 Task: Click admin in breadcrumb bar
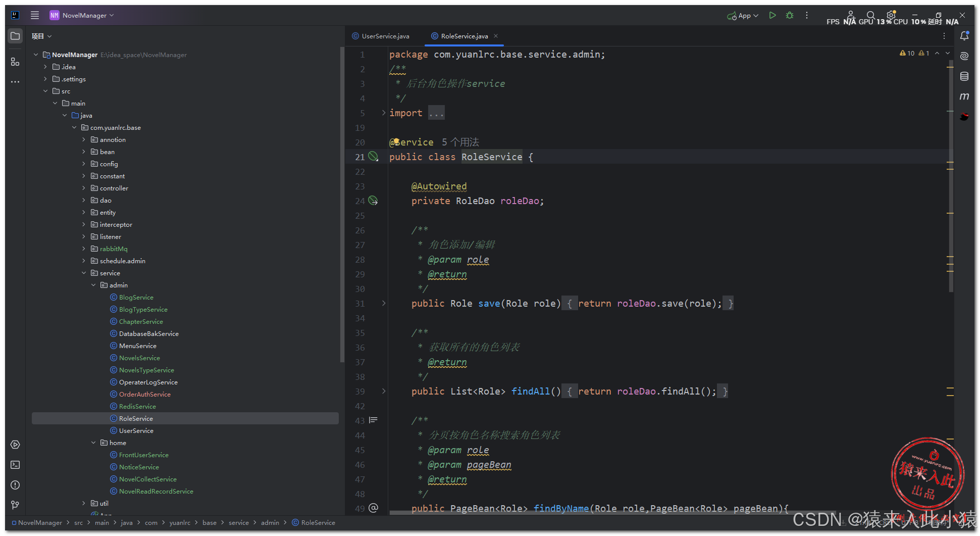[270, 522]
